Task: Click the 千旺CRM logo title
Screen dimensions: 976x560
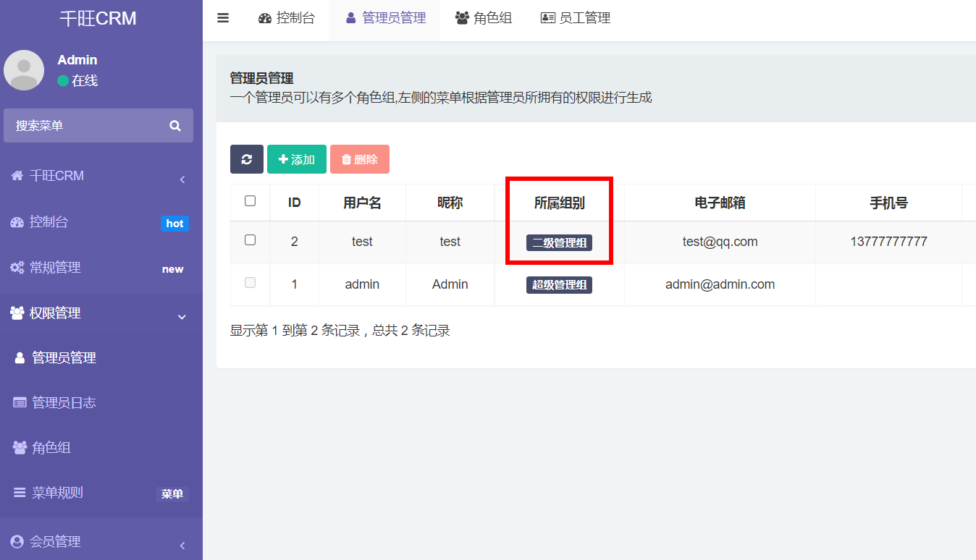Action: pos(98,19)
